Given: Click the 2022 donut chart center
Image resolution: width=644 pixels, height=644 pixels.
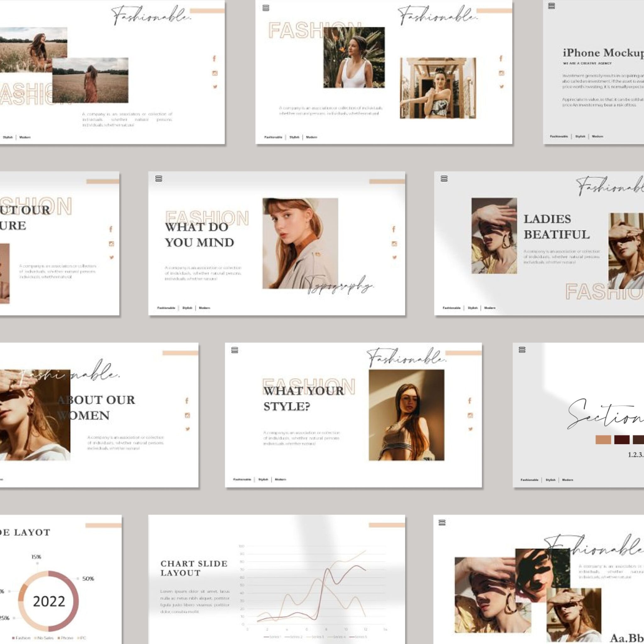Looking at the screenshot, I should (x=49, y=601).
